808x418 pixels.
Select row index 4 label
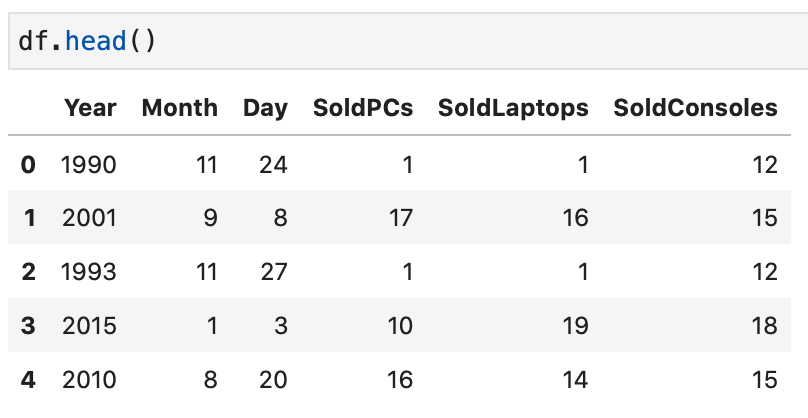click(x=28, y=380)
